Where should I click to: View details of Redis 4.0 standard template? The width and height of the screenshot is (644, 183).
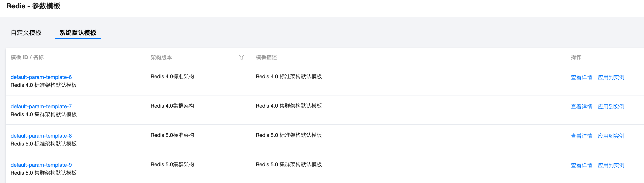[581, 77]
